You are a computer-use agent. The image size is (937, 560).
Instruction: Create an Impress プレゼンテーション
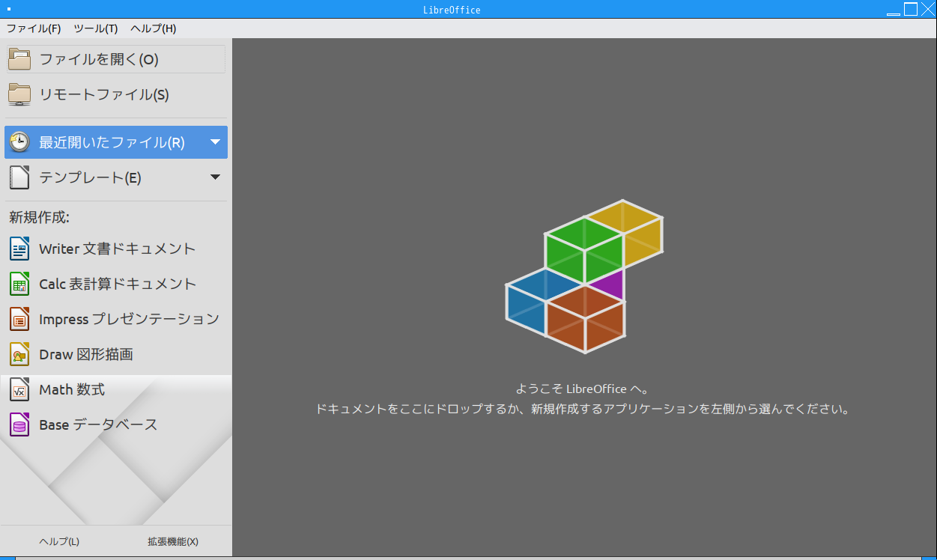115,319
